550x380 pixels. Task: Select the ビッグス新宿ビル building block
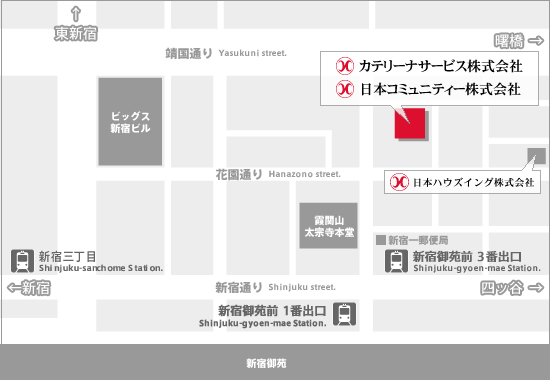pyautogui.click(x=130, y=121)
